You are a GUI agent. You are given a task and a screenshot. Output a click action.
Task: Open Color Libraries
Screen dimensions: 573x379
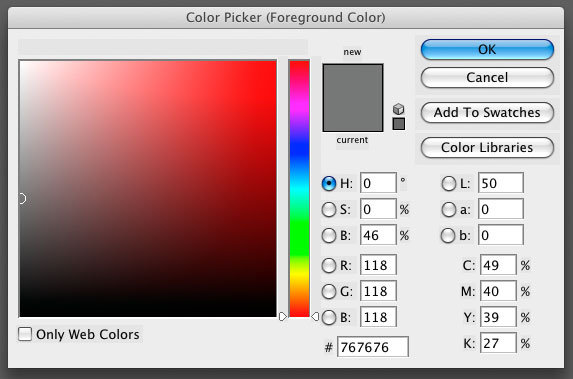click(x=487, y=147)
